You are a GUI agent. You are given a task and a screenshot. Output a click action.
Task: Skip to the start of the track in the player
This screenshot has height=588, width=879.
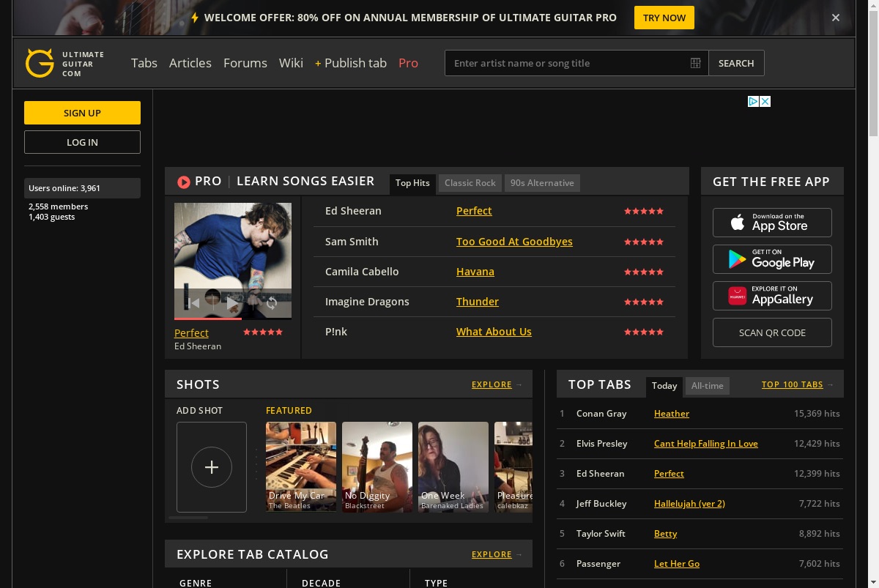[193, 302]
